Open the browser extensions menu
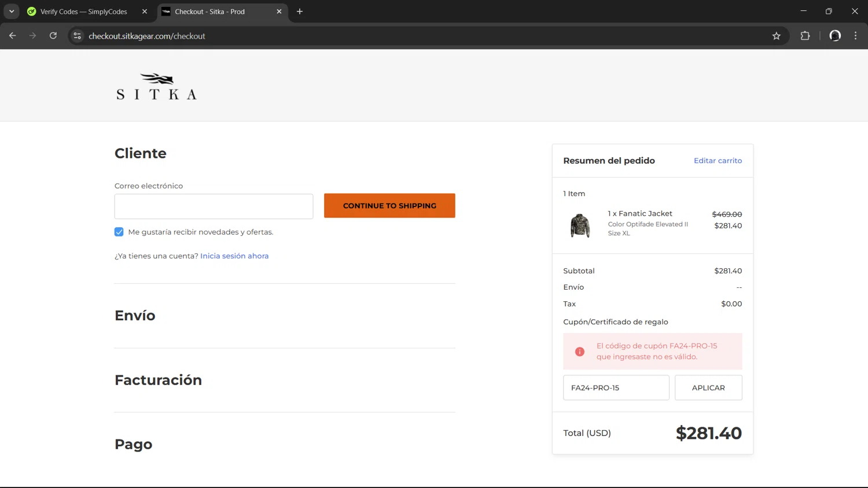This screenshot has height=488, width=868. coord(805,36)
